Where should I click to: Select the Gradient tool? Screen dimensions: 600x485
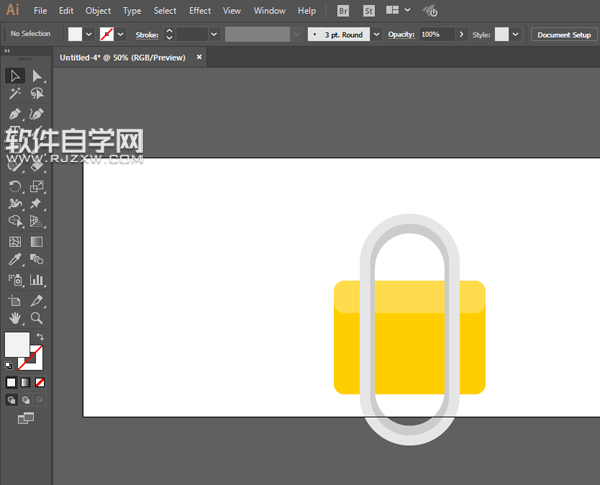tap(37, 242)
